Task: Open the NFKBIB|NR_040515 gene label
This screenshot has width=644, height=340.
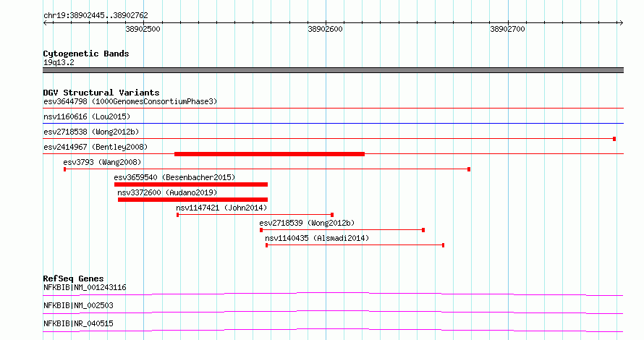Action: click(78, 323)
